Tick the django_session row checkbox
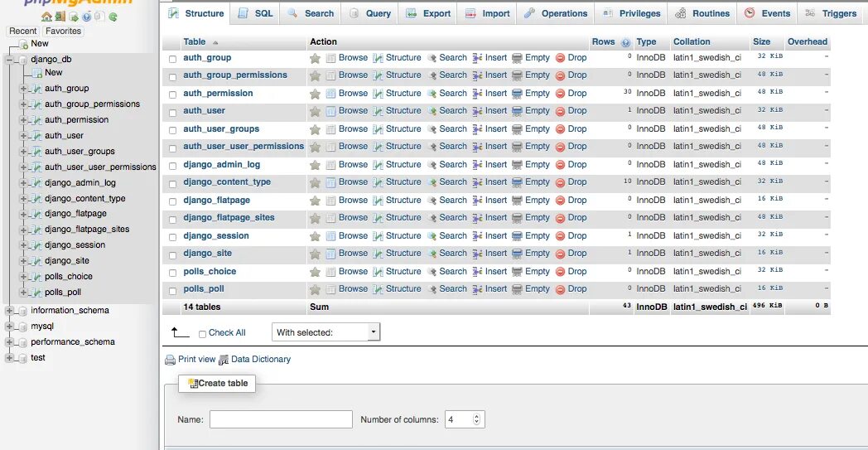Image resolution: width=868 pixels, height=450 pixels. tap(173, 238)
